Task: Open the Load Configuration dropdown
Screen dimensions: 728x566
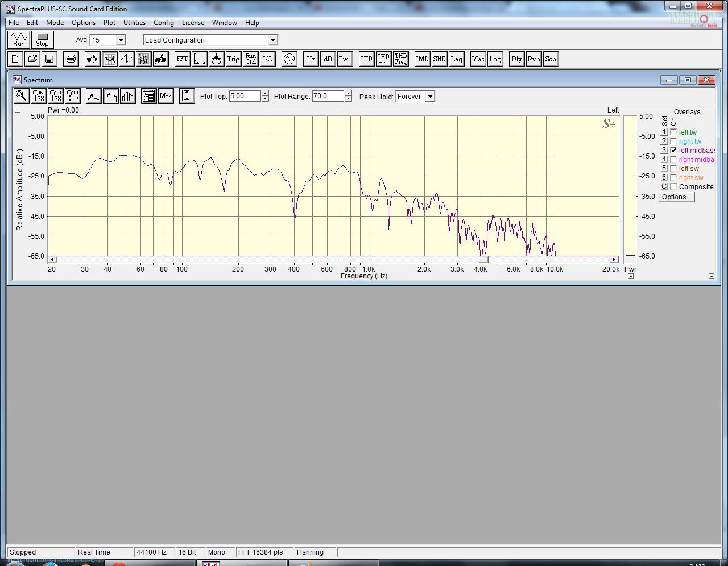Action: [273, 40]
